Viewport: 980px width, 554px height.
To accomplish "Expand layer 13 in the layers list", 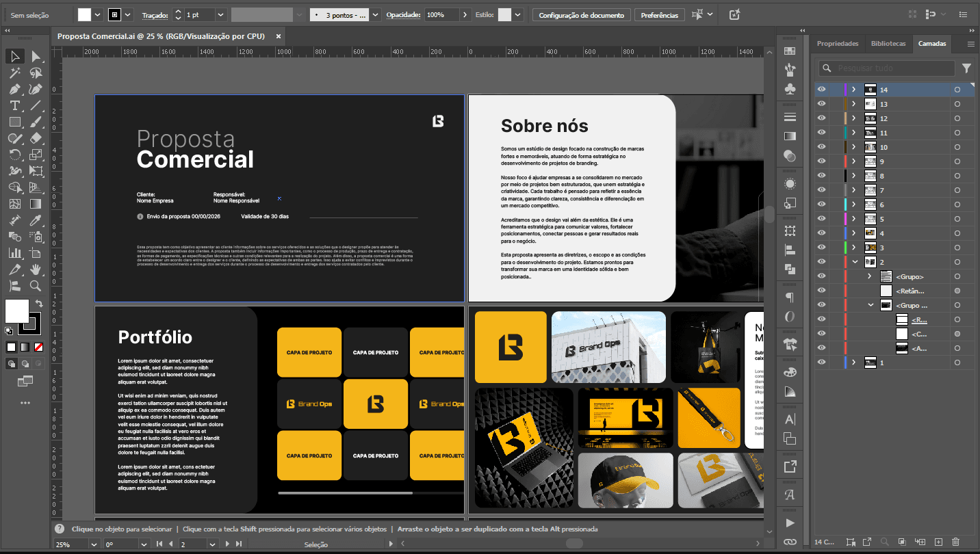I will point(853,104).
